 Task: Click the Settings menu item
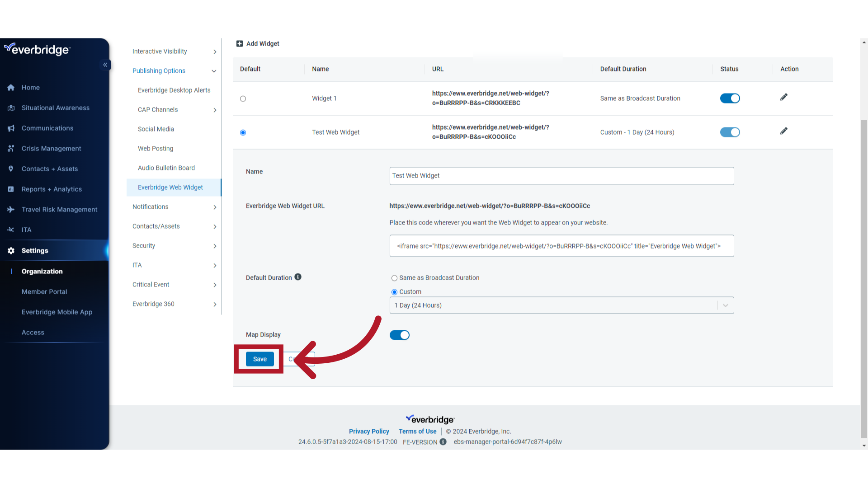point(34,250)
